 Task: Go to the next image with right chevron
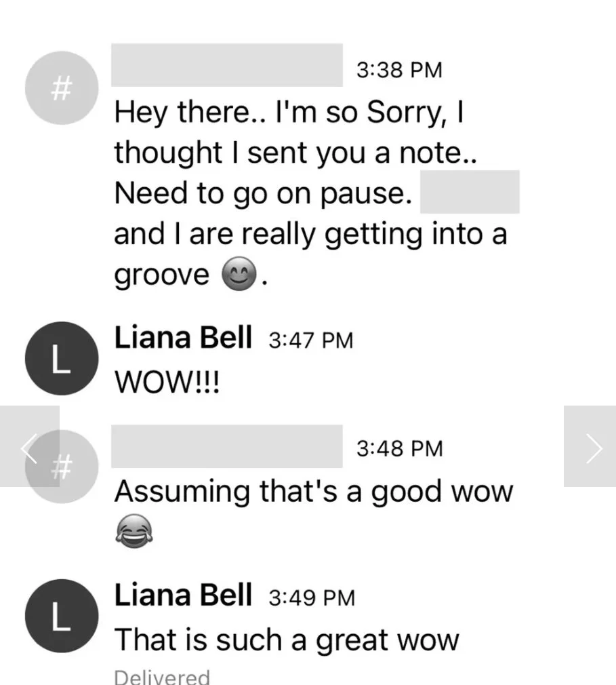[590, 446]
